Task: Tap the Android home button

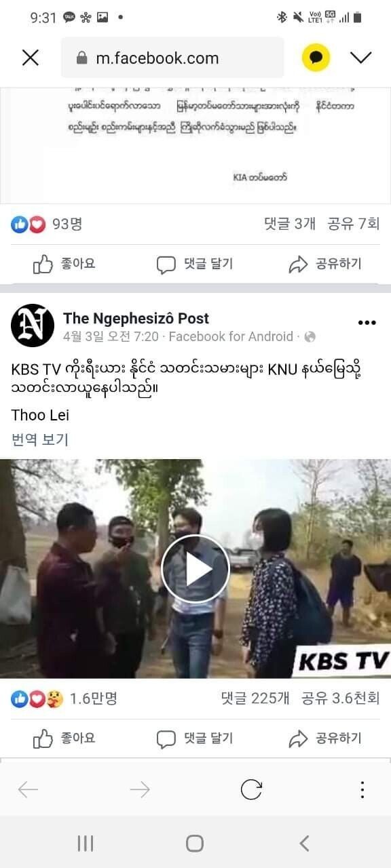Action: 195,843
